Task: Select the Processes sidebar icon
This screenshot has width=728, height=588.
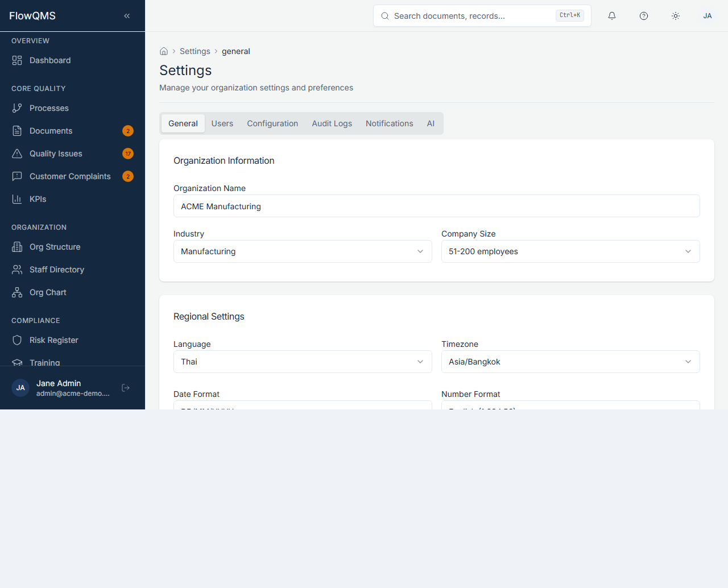Action: click(18, 108)
